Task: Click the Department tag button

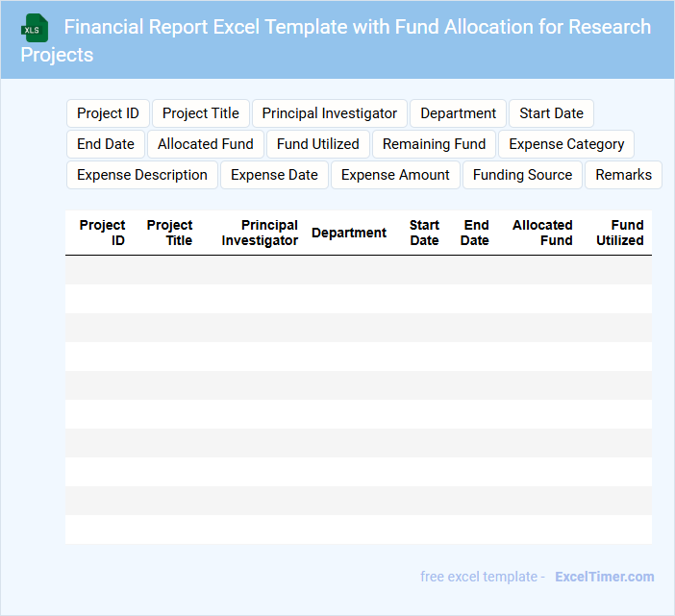Action: pos(458,113)
